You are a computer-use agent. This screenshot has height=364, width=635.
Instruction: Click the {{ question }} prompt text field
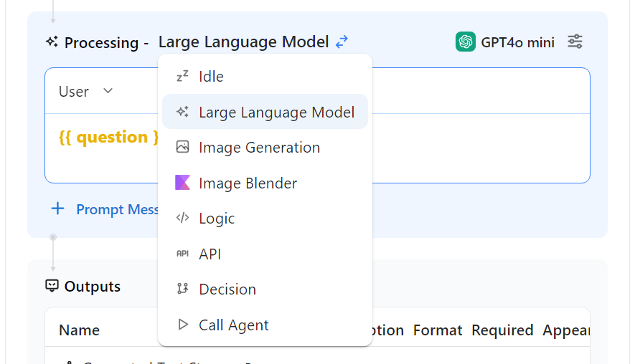108,137
